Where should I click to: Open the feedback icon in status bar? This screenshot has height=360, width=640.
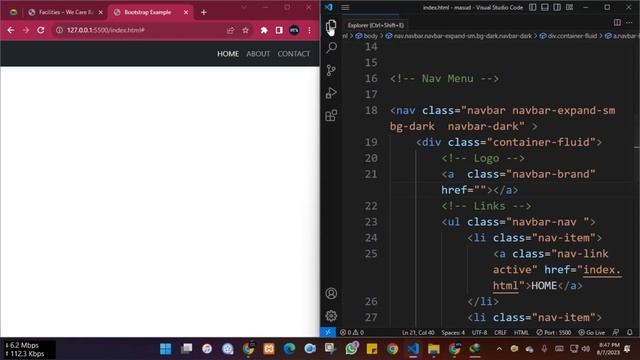pos(616,333)
